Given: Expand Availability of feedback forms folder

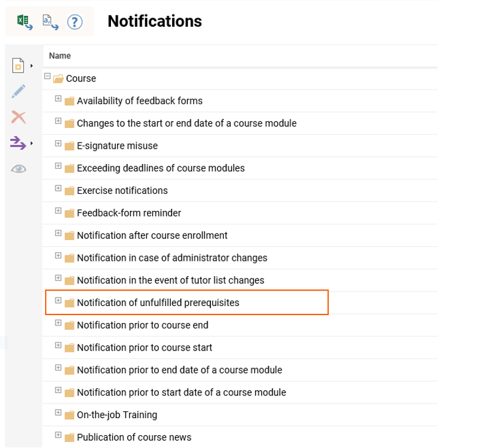Looking at the screenshot, I should point(58,99).
